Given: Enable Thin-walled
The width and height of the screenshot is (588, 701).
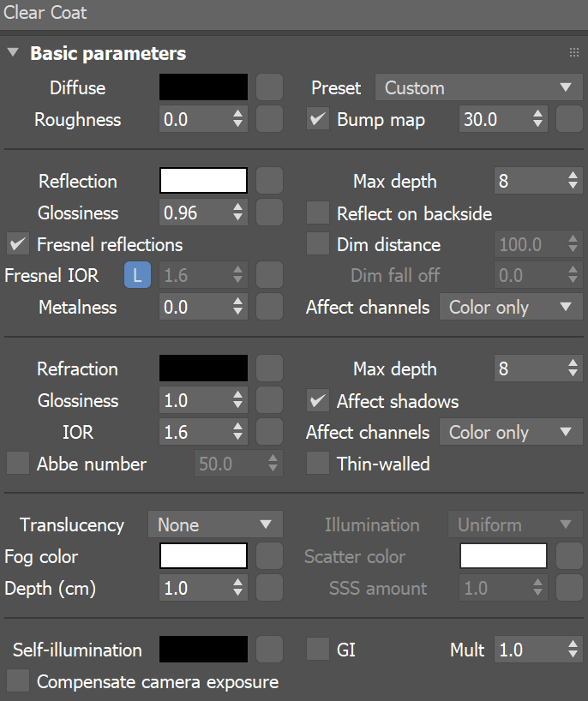Looking at the screenshot, I should tap(317, 464).
